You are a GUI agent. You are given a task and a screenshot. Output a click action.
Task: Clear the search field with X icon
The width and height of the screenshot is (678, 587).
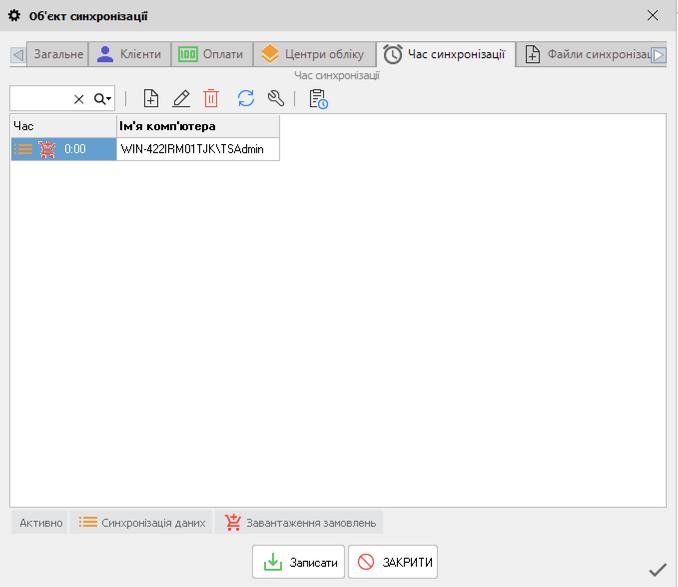tap(79, 99)
